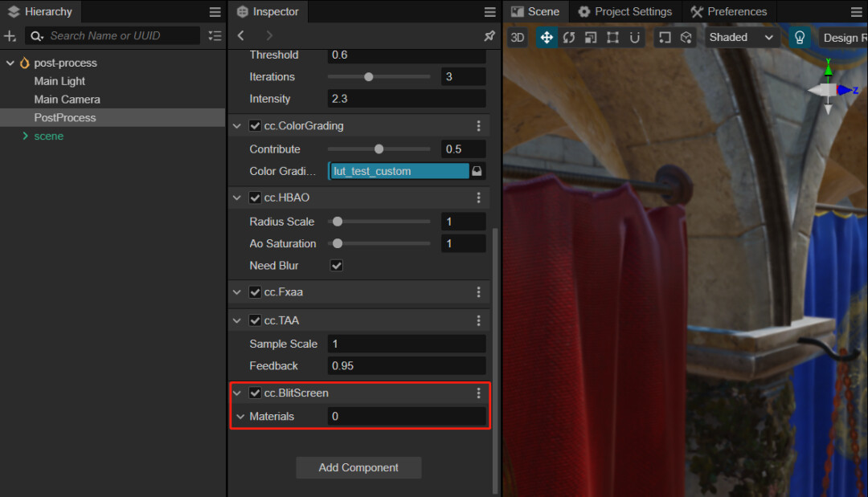This screenshot has height=497, width=868.
Task: Disable the cc.ColorGrading component checkbox
Action: click(x=255, y=126)
